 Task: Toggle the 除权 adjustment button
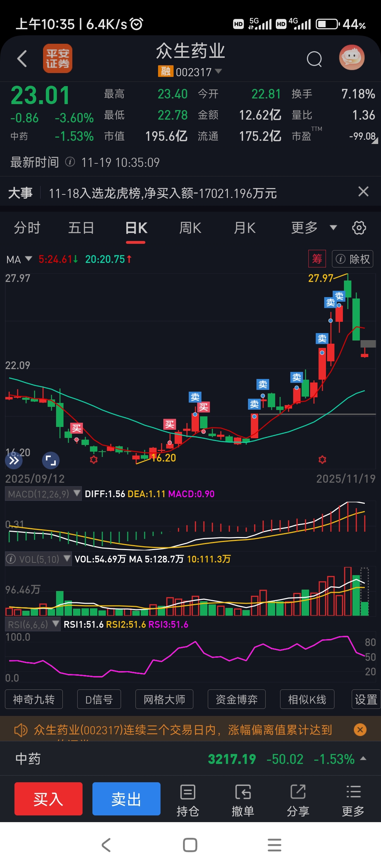click(352, 259)
